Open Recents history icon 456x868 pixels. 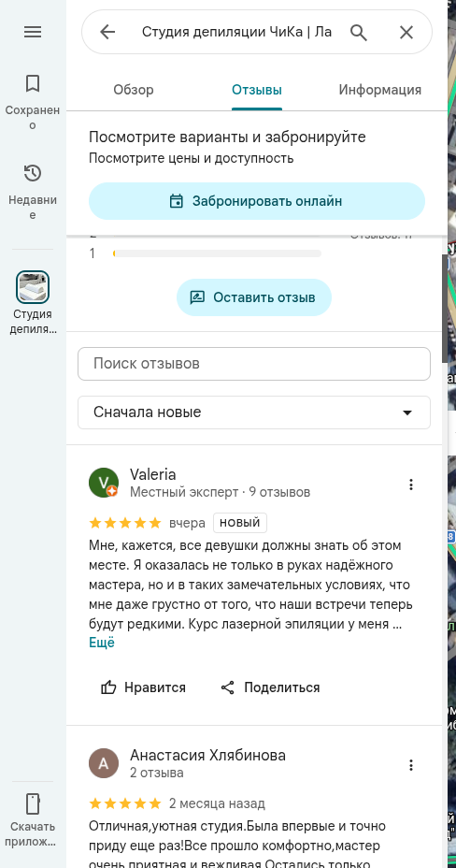(33, 173)
